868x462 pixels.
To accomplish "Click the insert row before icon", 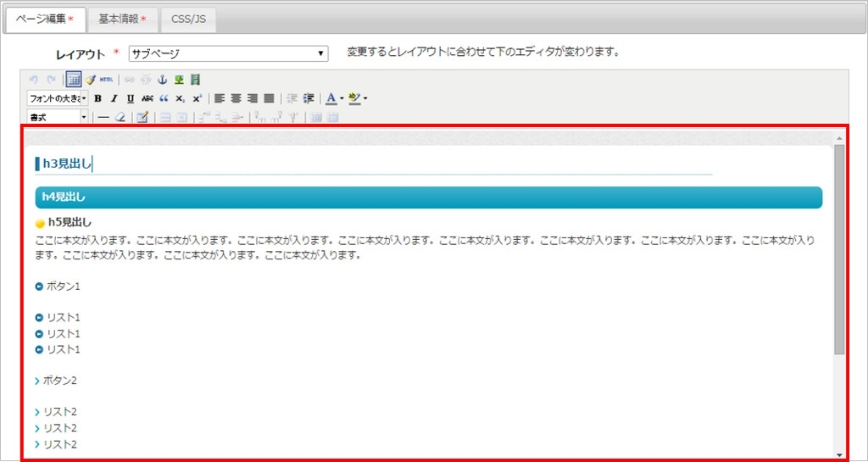I will coord(203,118).
